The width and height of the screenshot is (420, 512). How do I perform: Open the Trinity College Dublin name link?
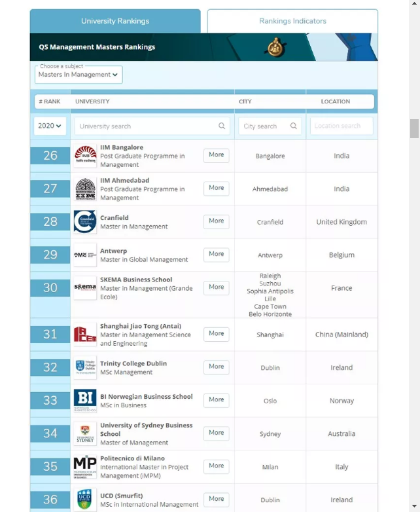click(x=133, y=363)
